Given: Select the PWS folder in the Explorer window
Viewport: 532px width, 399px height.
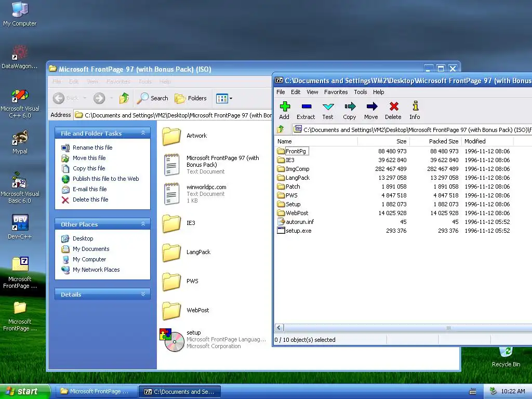Looking at the screenshot, I should coord(180,281).
